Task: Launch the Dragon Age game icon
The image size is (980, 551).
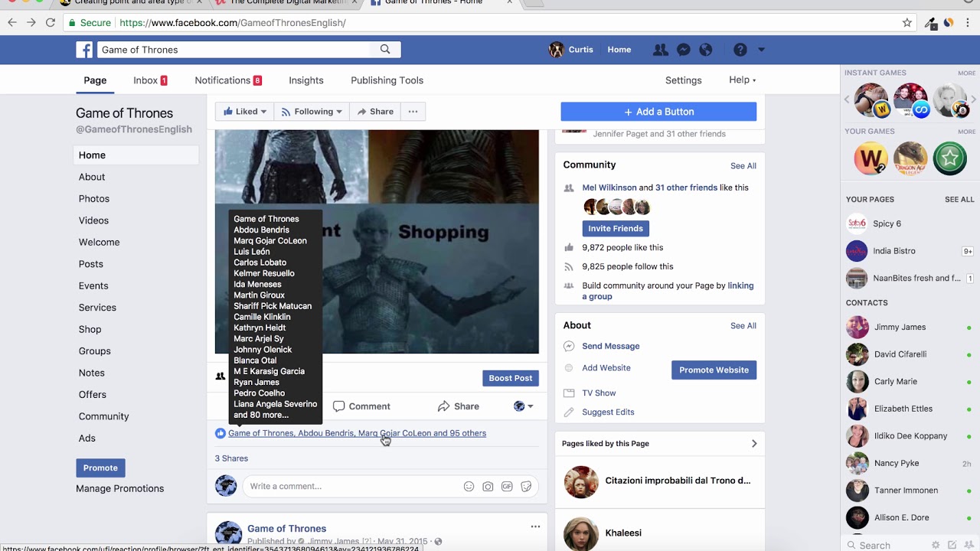Action: 910,158
